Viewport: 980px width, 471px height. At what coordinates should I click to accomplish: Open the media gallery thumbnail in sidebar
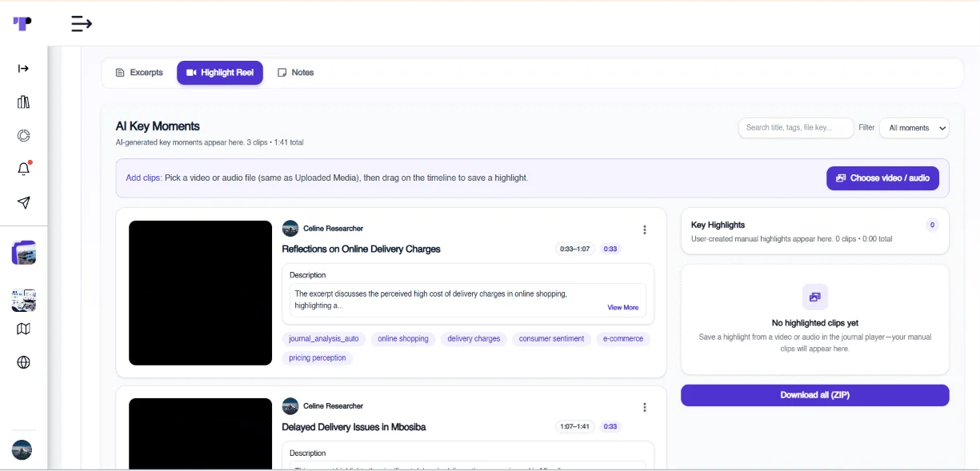(23, 301)
